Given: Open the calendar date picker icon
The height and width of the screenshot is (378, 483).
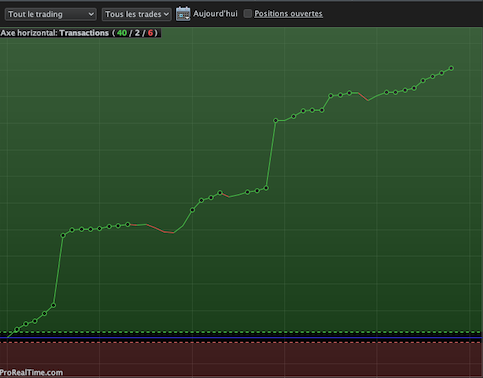Looking at the screenshot, I should pos(183,14).
